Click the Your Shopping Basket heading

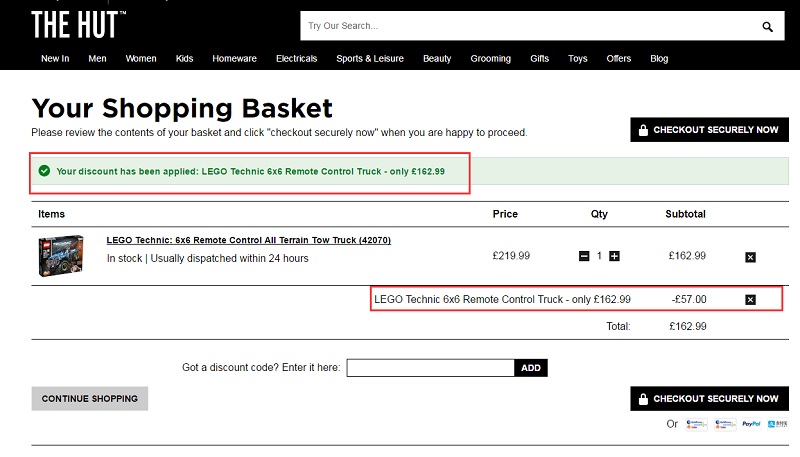coord(182,108)
